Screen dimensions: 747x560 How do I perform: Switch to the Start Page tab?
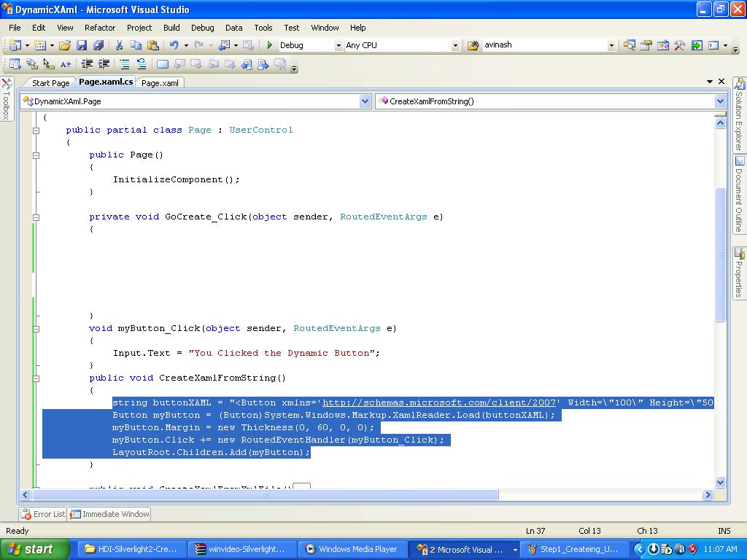(50, 83)
